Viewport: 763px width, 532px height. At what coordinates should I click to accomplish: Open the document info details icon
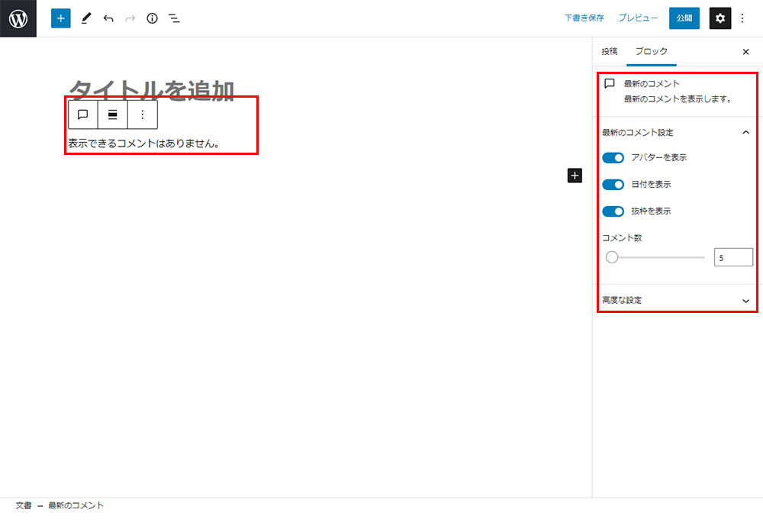[152, 18]
